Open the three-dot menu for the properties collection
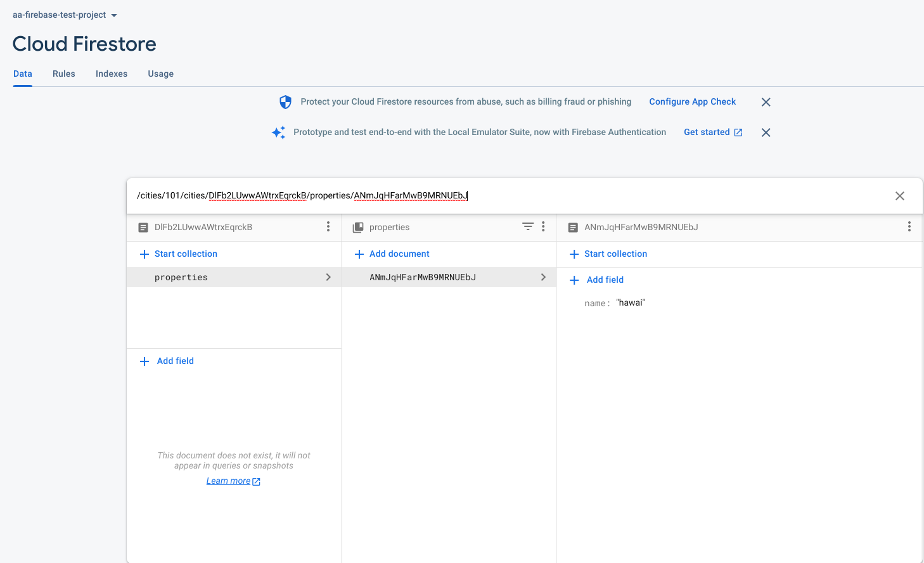Screen dimensions: 924x563 click(x=543, y=226)
